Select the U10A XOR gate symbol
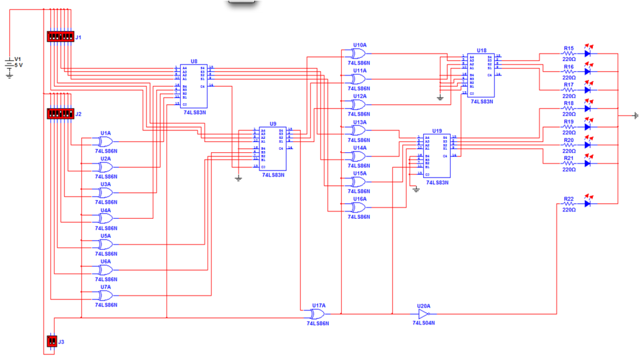This screenshot has width=644, height=361. pos(358,53)
